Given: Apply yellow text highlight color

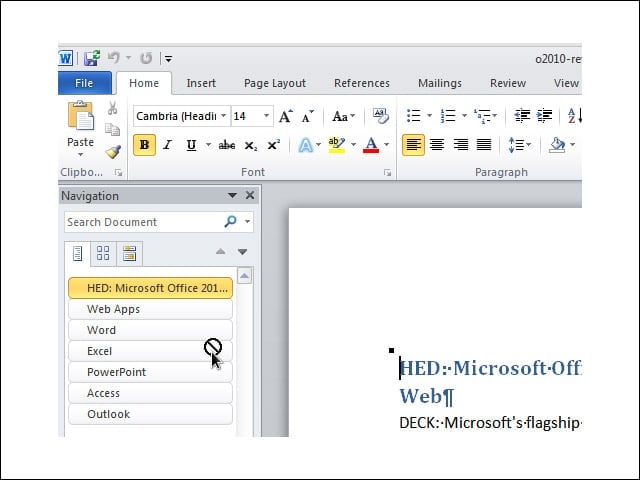Looking at the screenshot, I should [337, 145].
